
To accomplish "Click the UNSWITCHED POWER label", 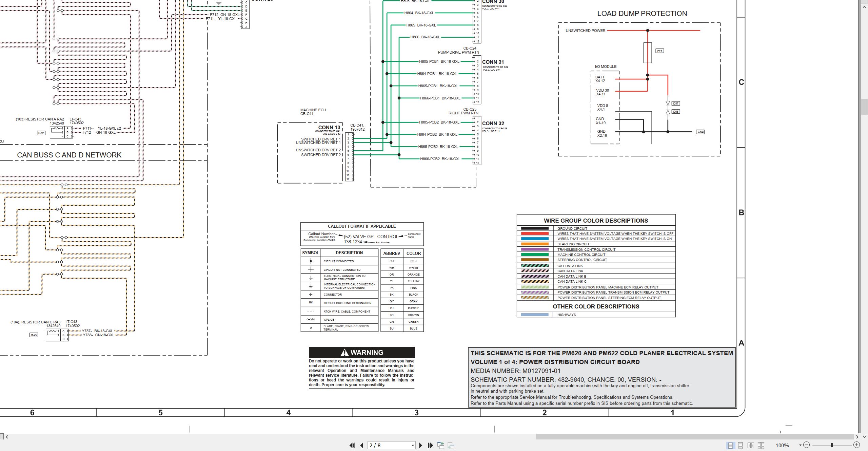I will 585,31.
